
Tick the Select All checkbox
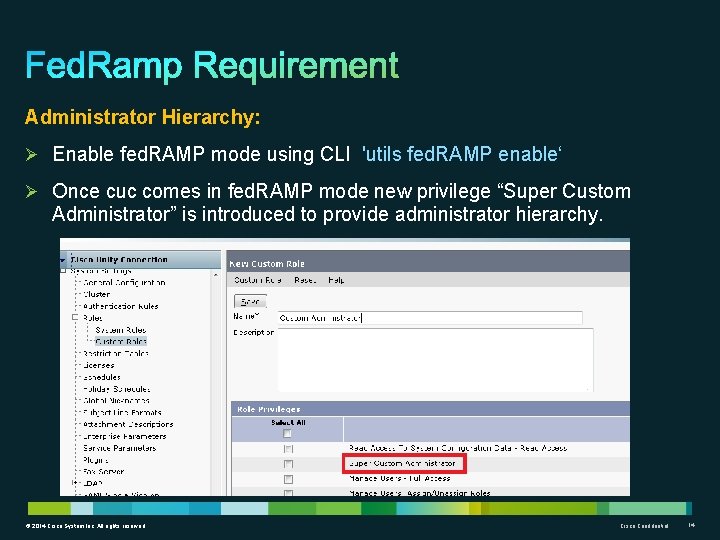pyautogui.click(x=287, y=433)
